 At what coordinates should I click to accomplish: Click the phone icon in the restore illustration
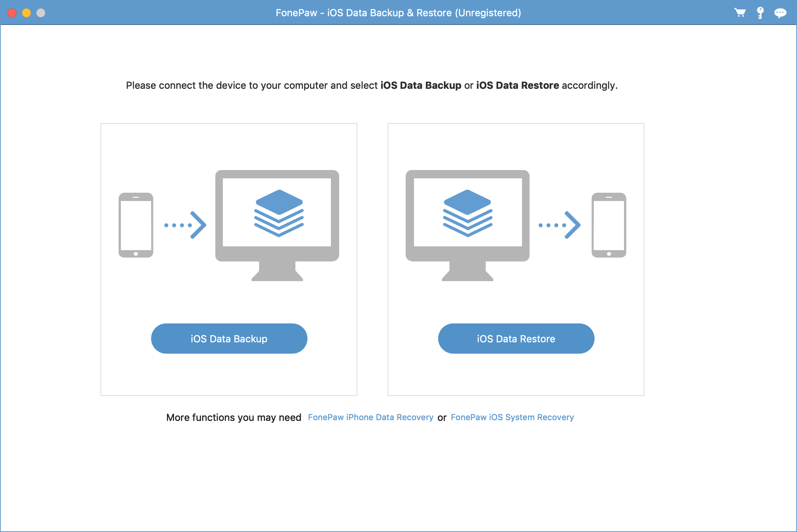(609, 225)
